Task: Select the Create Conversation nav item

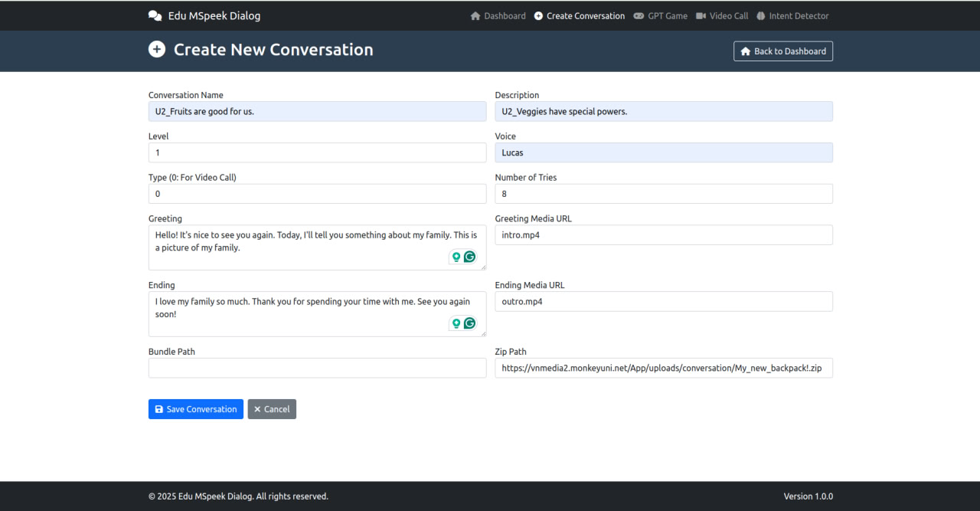Action: coord(580,15)
